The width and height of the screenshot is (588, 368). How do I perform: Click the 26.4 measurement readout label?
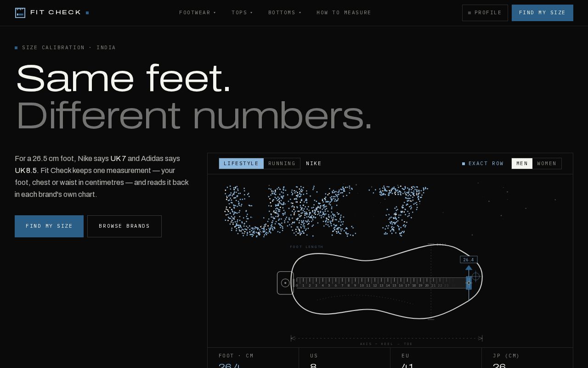[x=469, y=260]
